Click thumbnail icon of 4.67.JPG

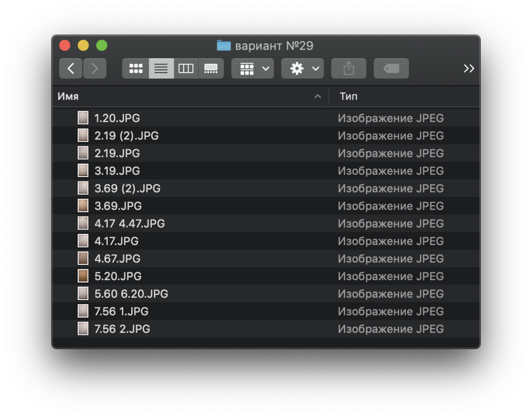[83, 258]
